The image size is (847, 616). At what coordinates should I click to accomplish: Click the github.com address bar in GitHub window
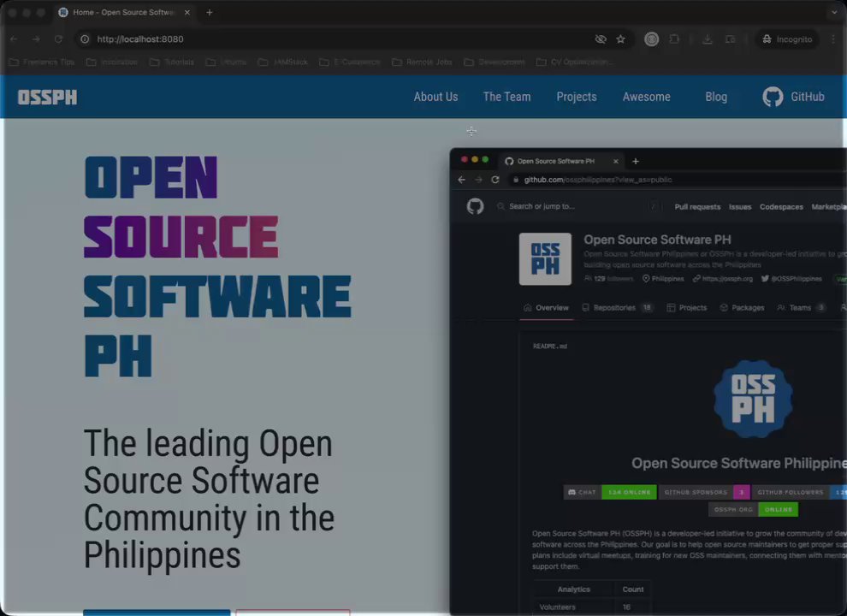tap(678, 180)
